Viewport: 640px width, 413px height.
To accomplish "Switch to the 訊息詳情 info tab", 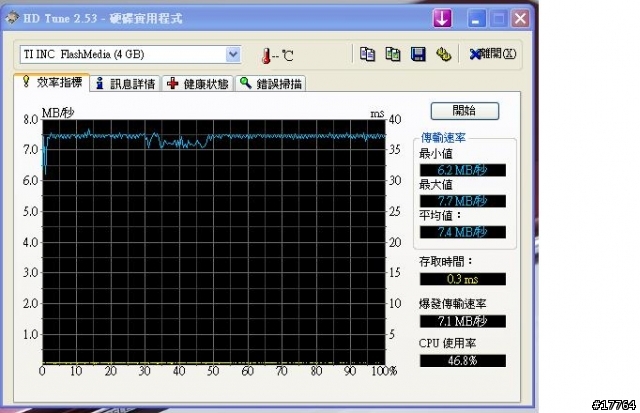I will click(x=125, y=84).
